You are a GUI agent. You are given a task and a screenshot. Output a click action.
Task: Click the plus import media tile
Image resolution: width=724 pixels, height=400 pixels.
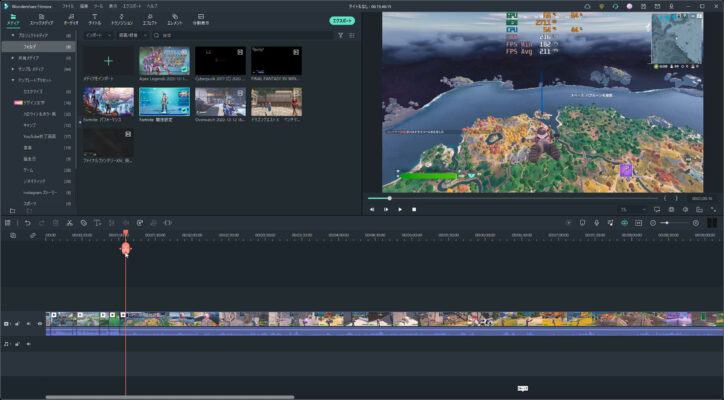tap(108, 61)
